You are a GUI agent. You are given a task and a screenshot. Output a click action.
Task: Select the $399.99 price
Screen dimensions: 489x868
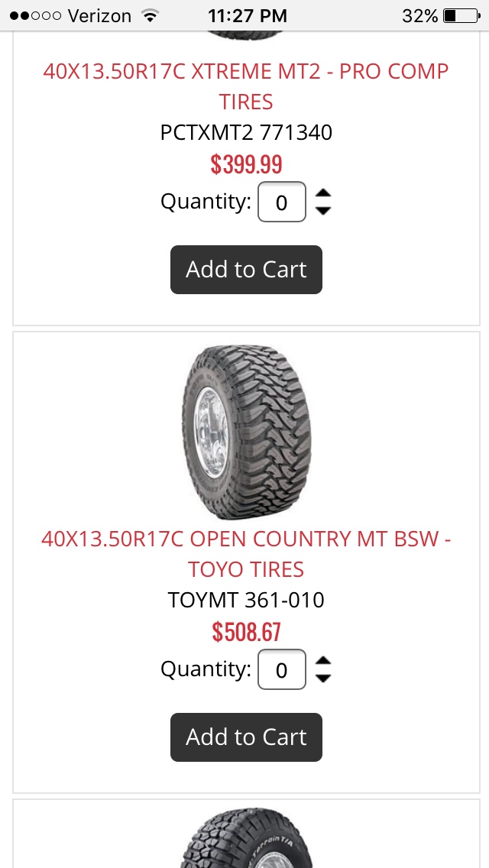[246, 164]
